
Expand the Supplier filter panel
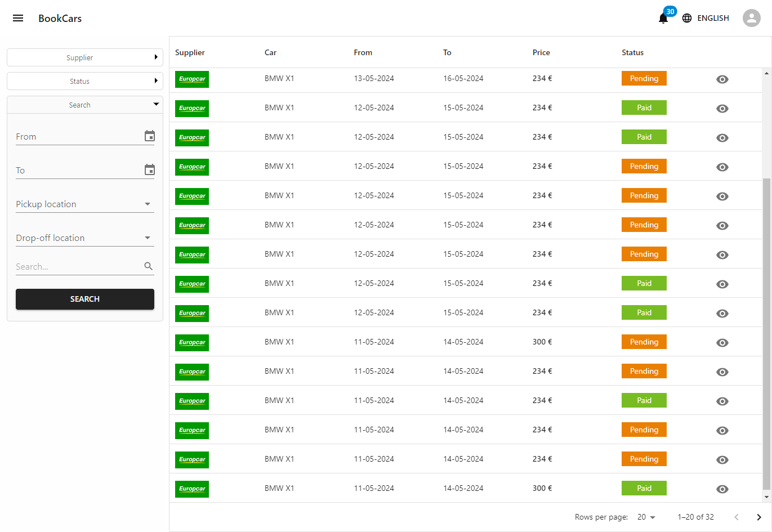point(85,57)
